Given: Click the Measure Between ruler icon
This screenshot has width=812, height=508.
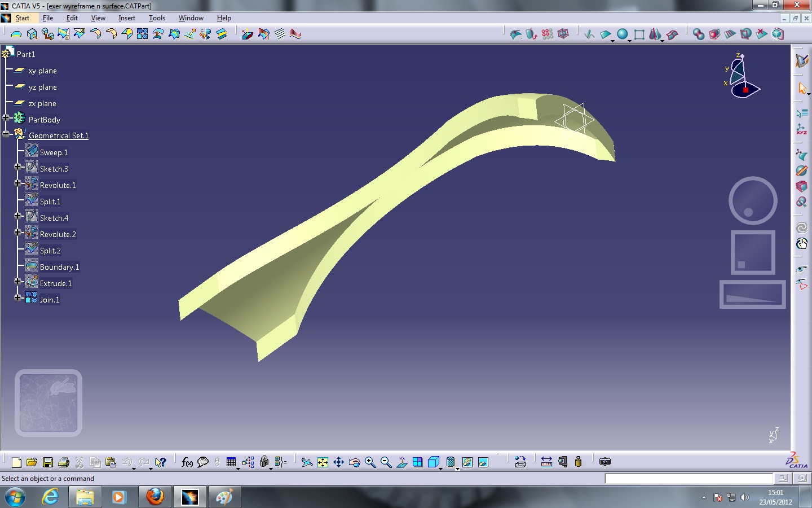Looking at the screenshot, I should [546, 462].
